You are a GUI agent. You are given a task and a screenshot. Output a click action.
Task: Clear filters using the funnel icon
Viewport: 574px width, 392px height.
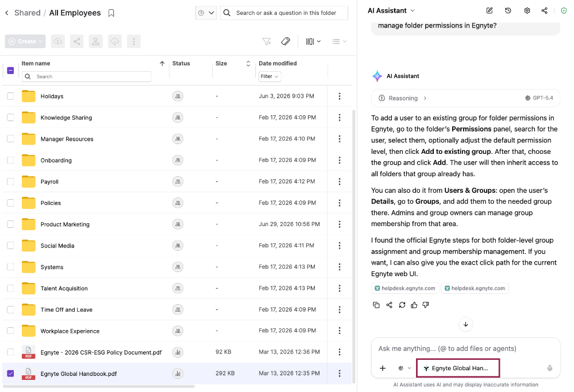pos(267,41)
